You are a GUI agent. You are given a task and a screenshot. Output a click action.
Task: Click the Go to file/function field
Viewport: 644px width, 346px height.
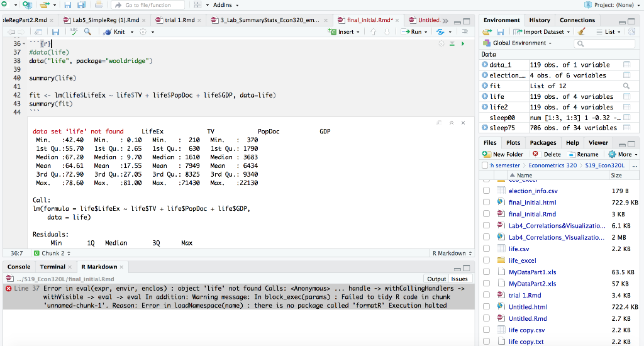click(x=148, y=5)
